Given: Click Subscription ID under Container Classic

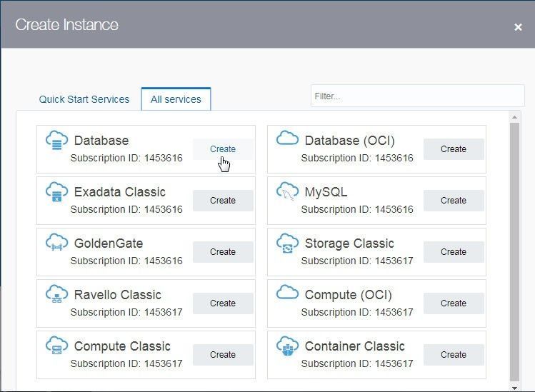Looking at the screenshot, I should [357, 363].
